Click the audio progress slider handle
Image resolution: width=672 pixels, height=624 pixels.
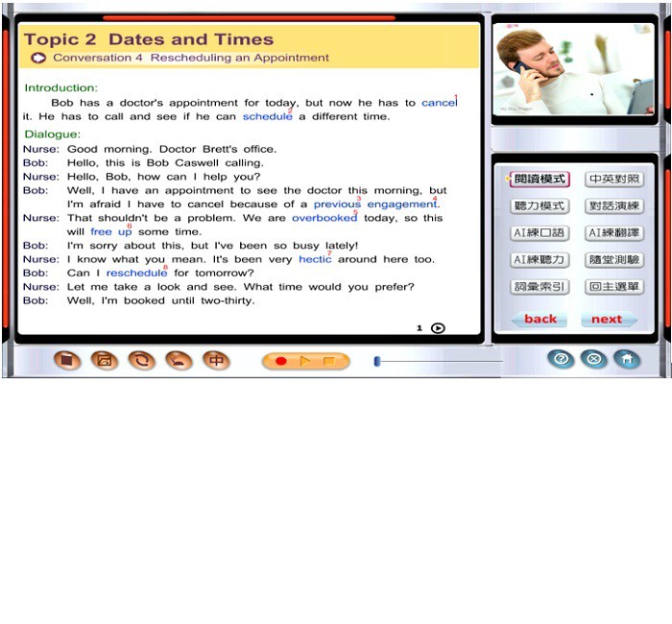click(377, 361)
